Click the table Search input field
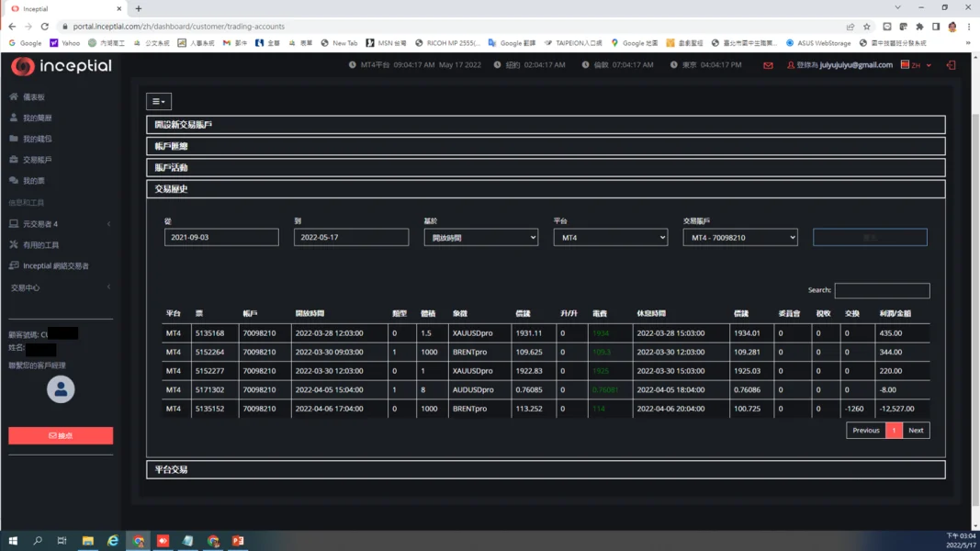 click(881, 290)
